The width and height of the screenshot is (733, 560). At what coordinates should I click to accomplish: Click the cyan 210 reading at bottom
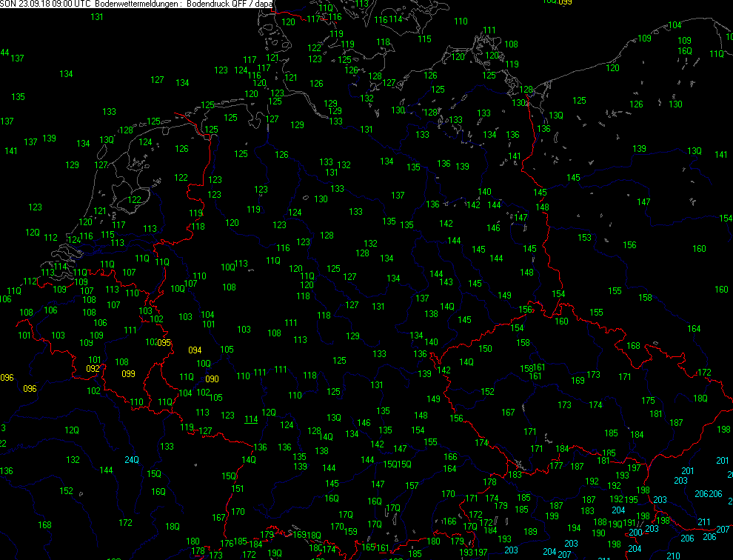[x=673, y=556]
